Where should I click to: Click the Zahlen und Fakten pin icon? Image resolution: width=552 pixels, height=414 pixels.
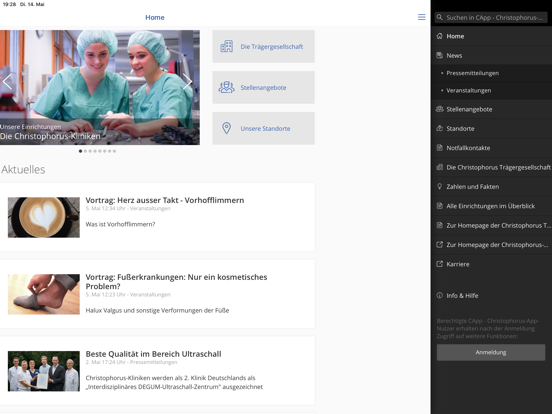(439, 186)
